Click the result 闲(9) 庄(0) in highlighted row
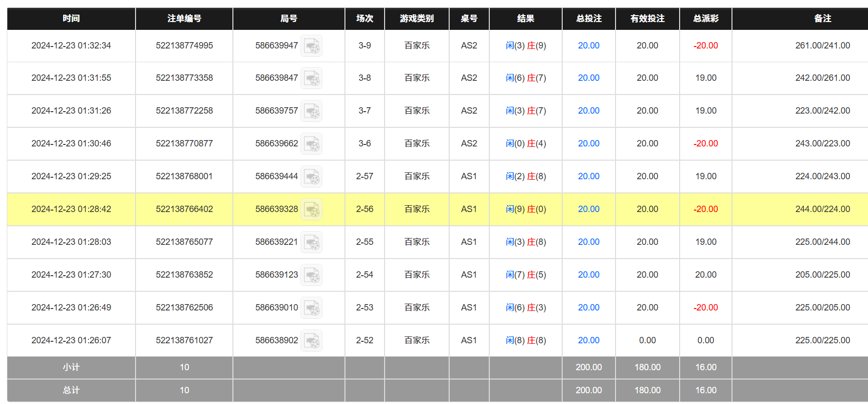 [x=525, y=209]
